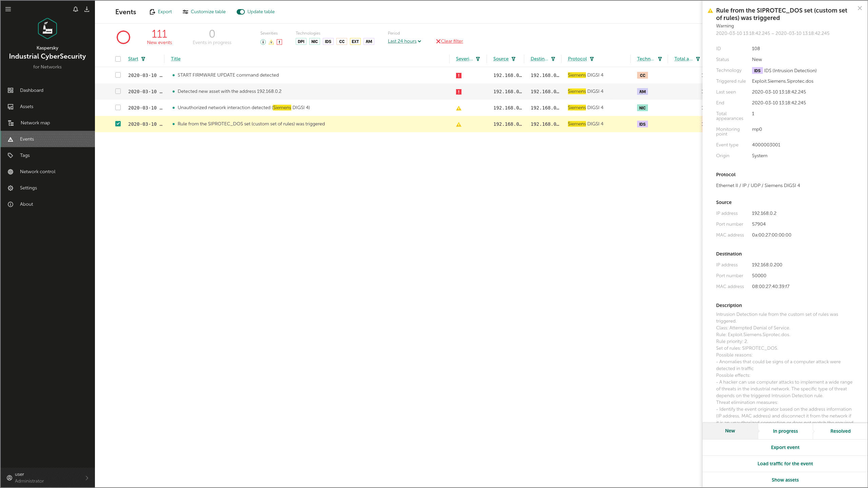Click the filter icon next to Start column
Viewport: 868px width, 488px height.
[x=143, y=59]
